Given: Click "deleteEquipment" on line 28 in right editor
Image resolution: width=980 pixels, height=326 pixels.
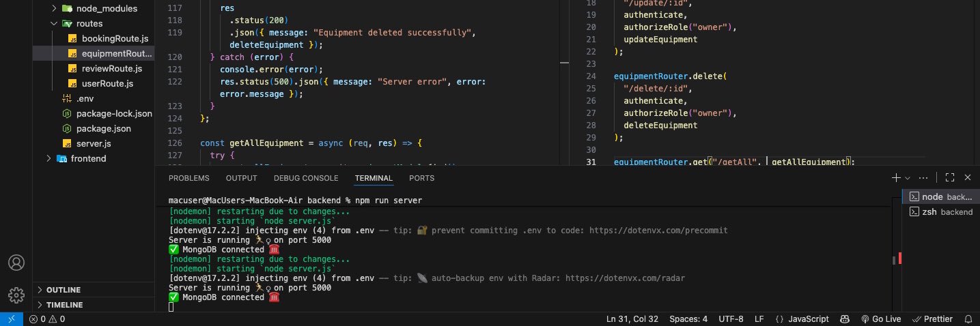Looking at the screenshot, I should pyautogui.click(x=660, y=125).
